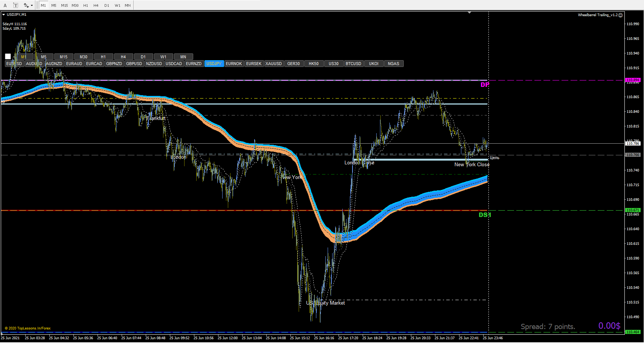Click the on-chart M15 timeframe button
644x343 pixels.
(x=64, y=57)
